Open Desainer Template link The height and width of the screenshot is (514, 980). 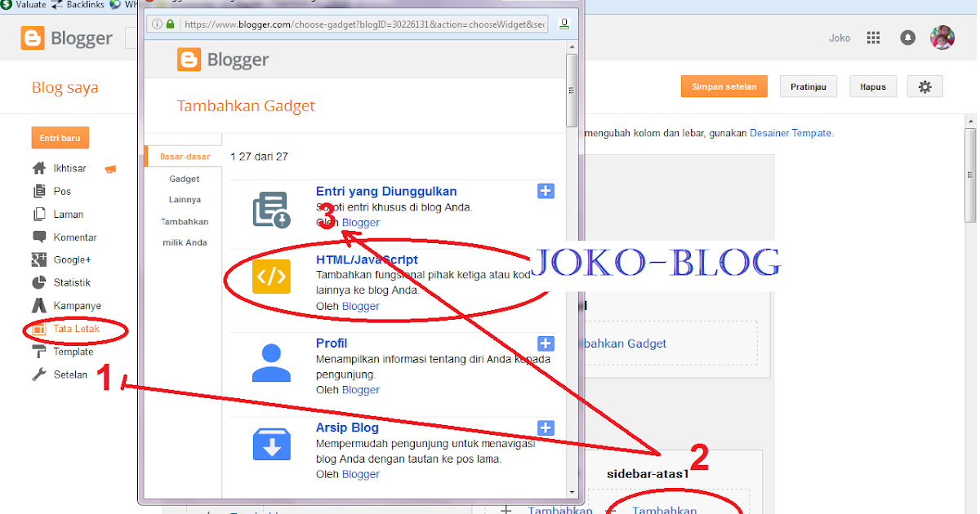point(791,132)
